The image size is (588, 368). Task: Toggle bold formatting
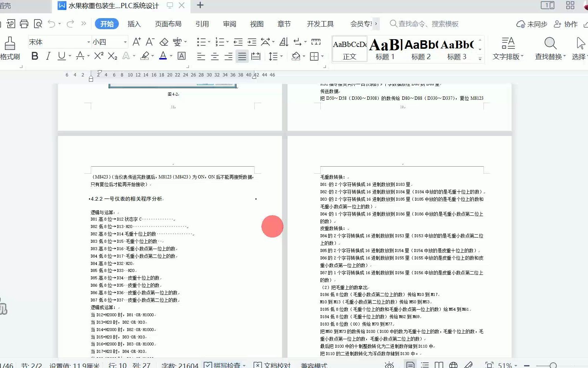tap(35, 56)
